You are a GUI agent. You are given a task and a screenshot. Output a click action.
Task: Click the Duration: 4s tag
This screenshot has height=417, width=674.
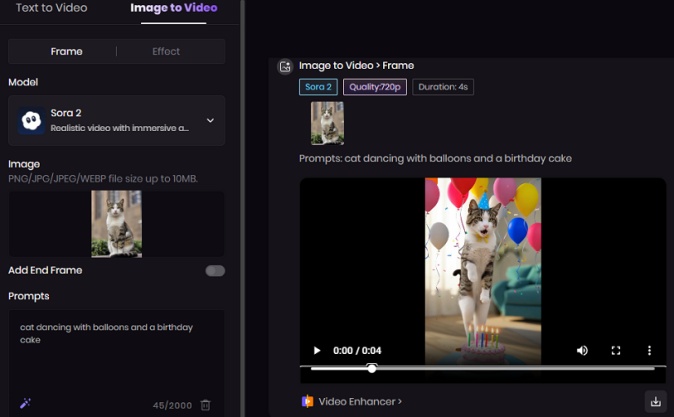(x=443, y=87)
